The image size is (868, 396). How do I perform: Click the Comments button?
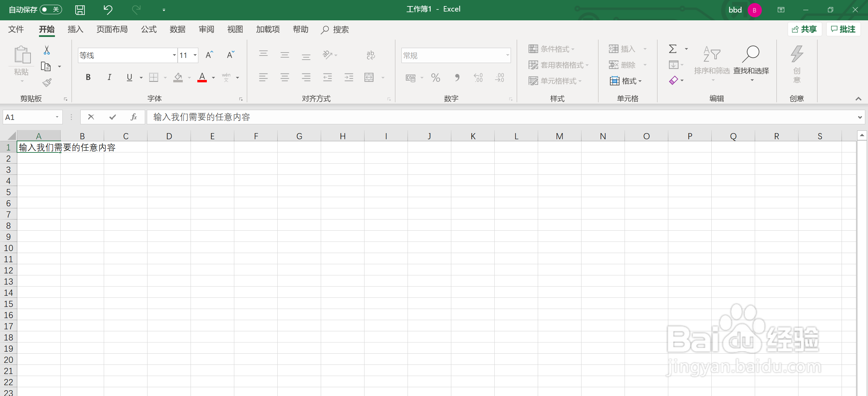click(x=843, y=29)
